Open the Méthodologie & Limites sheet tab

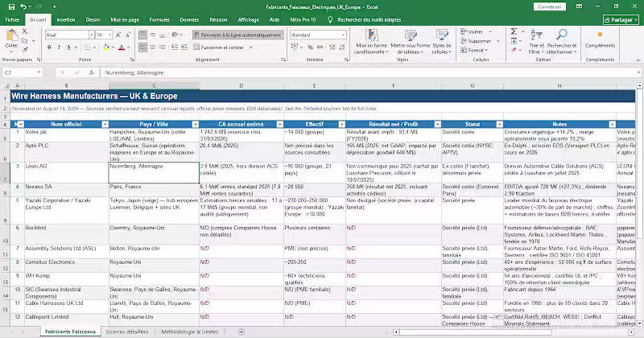point(190,332)
